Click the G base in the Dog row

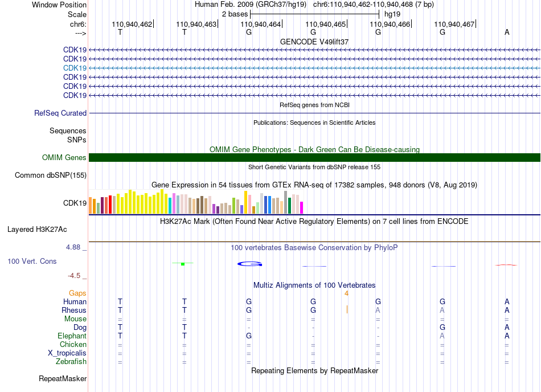(442, 327)
